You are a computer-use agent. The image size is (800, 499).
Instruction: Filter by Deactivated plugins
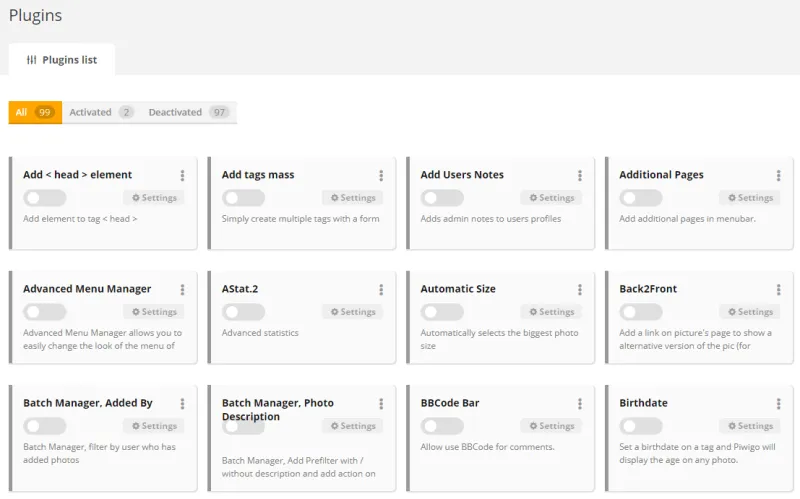click(189, 112)
